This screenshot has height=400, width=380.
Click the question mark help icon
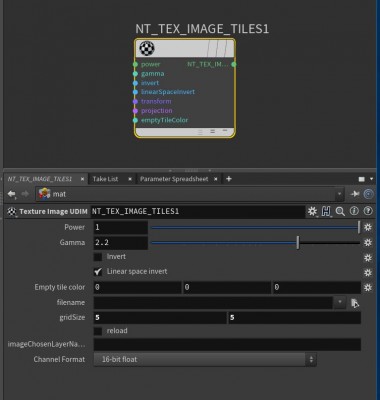(368, 211)
